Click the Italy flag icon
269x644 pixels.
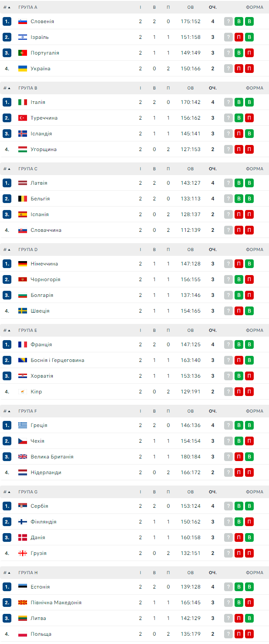pyautogui.click(x=23, y=102)
